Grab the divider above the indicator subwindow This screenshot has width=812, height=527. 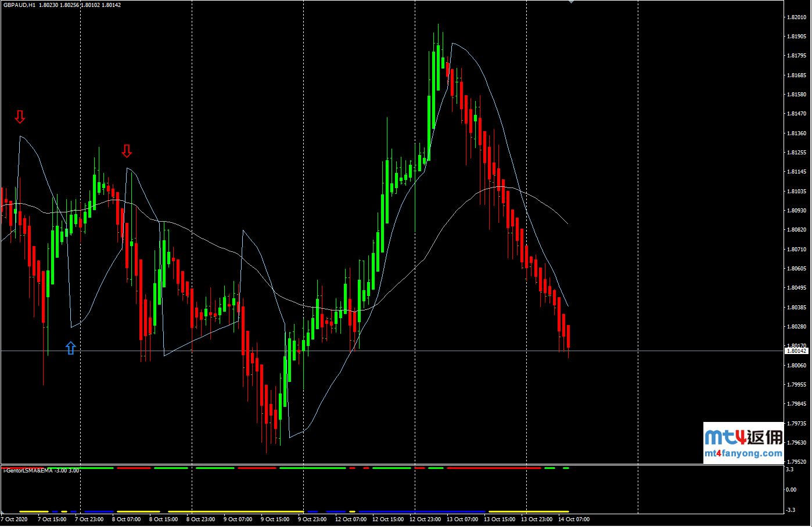coord(392,464)
